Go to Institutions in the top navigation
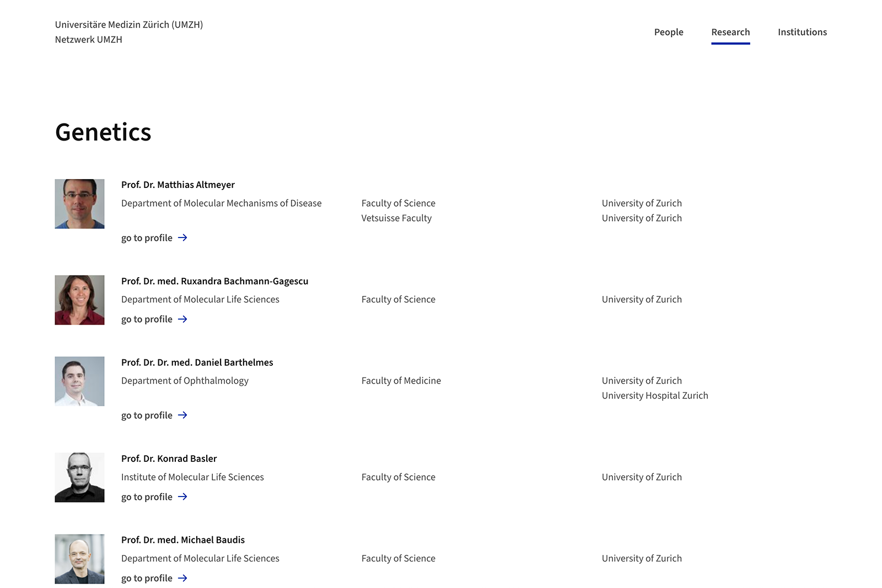This screenshot has width=882, height=588. click(802, 32)
